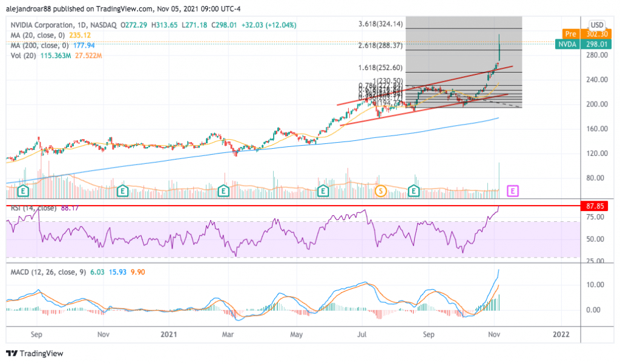Click the 280.00 price axis label
620x364 pixels.
coord(596,55)
